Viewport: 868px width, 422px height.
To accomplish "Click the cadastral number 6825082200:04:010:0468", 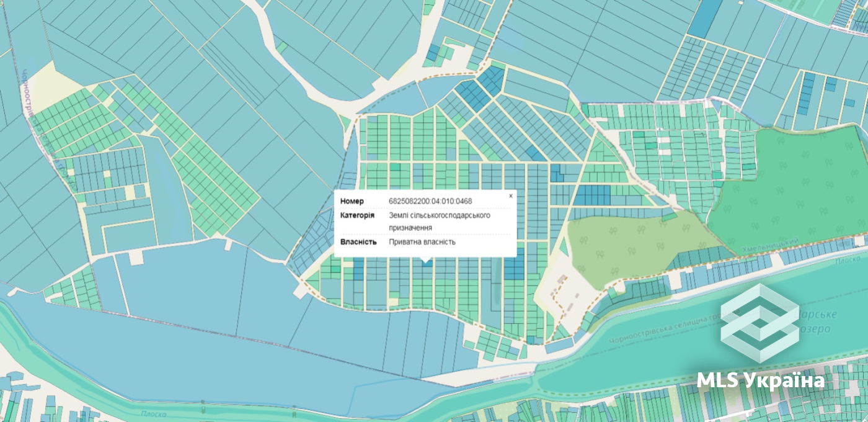I will point(430,201).
